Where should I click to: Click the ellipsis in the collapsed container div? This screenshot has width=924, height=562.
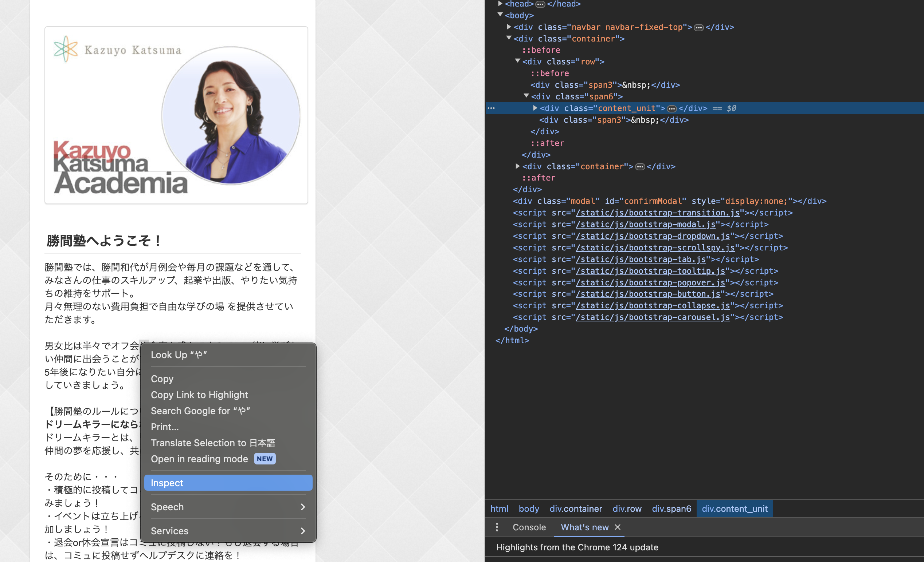[640, 167]
